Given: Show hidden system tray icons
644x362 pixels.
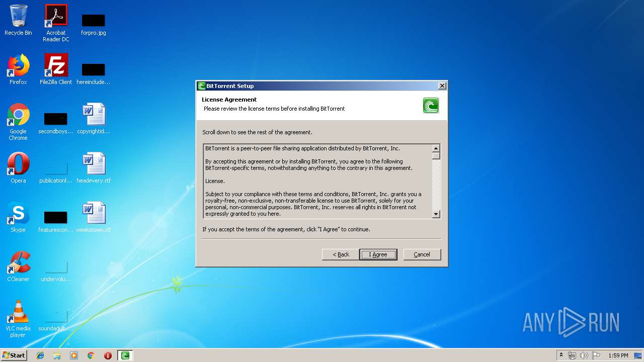Looking at the screenshot, I should [561, 355].
